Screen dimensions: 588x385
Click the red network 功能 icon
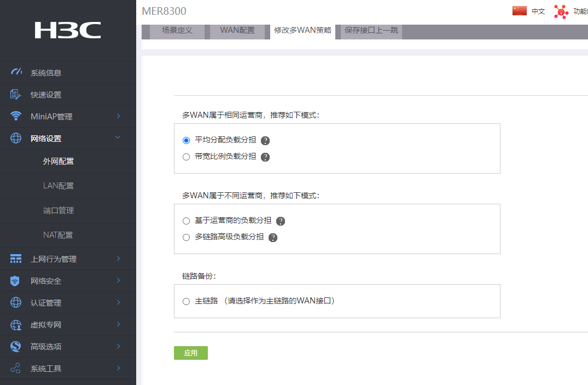tap(561, 12)
